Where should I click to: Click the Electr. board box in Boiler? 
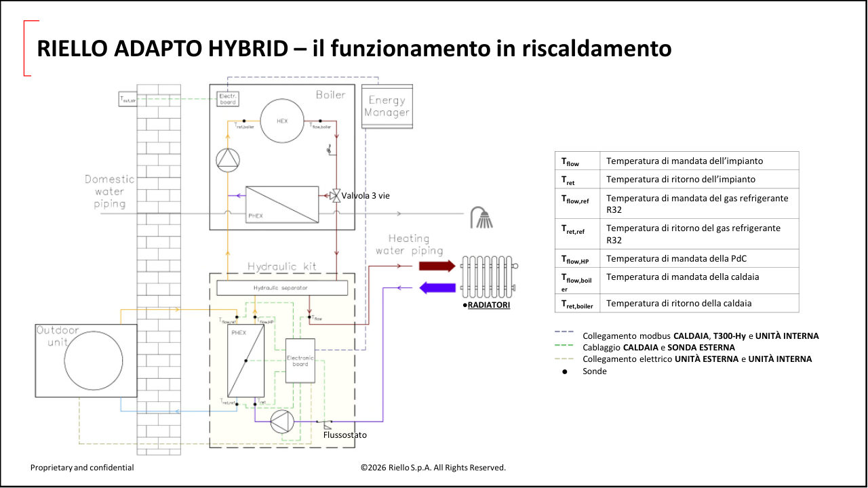point(226,99)
